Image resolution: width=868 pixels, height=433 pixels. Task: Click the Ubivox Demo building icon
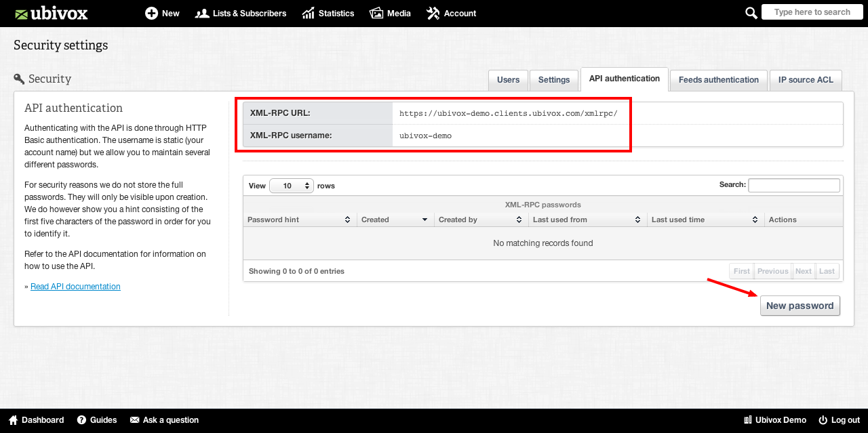pos(748,420)
